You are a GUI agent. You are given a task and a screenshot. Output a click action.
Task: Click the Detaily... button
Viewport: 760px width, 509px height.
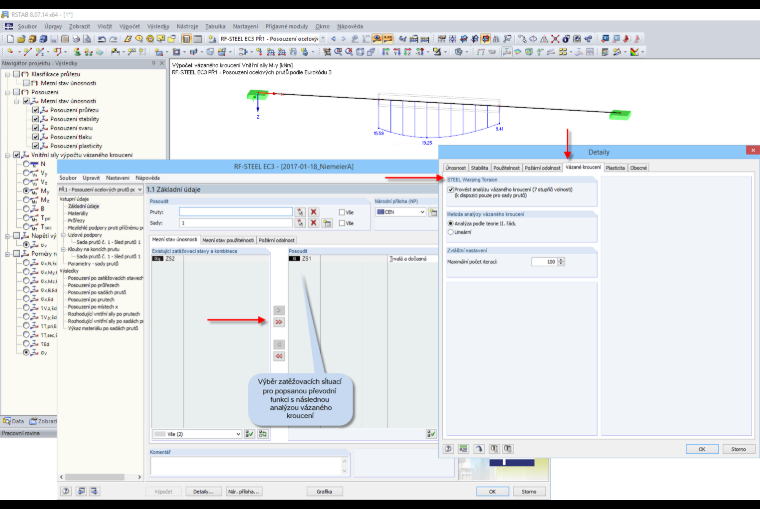pyautogui.click(x=203, y=491)
